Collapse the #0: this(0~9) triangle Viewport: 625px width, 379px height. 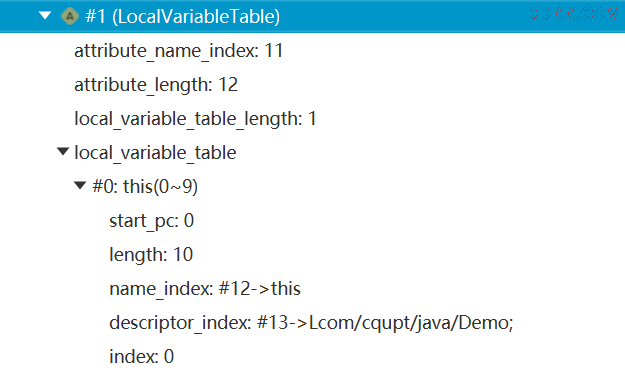(80, 185)
